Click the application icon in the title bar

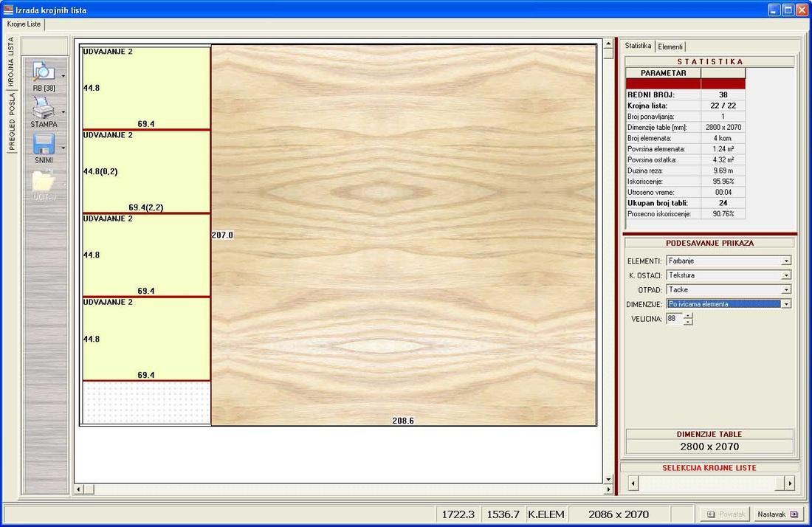coord(9,10)
